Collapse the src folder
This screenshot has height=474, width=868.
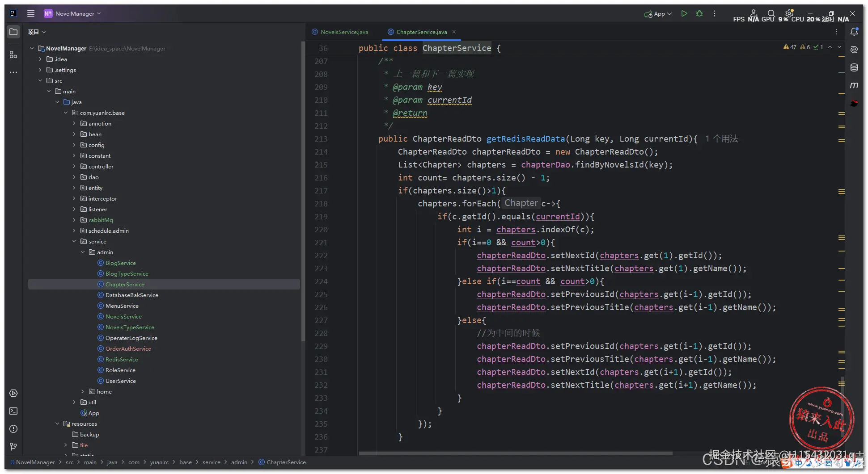coord(40,80)
